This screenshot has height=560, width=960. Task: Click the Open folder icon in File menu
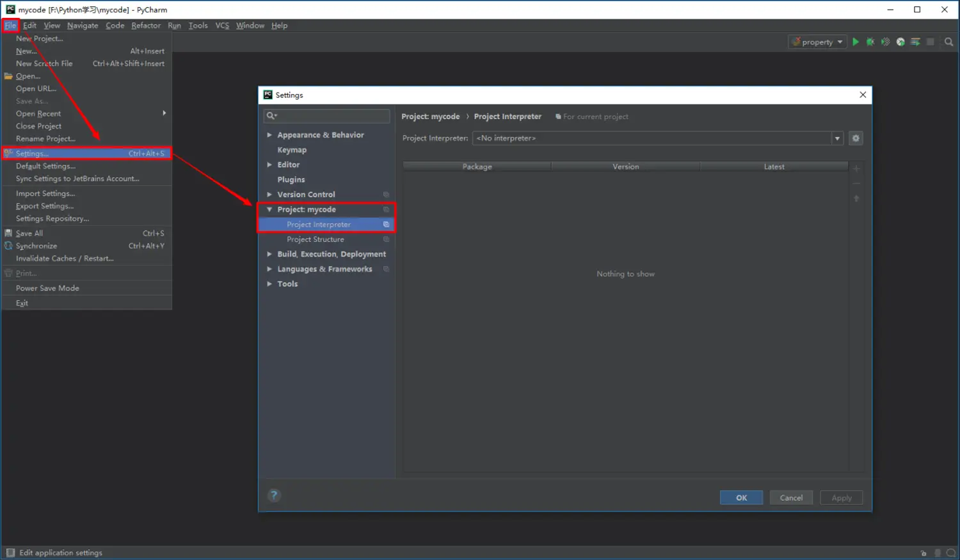8,76
